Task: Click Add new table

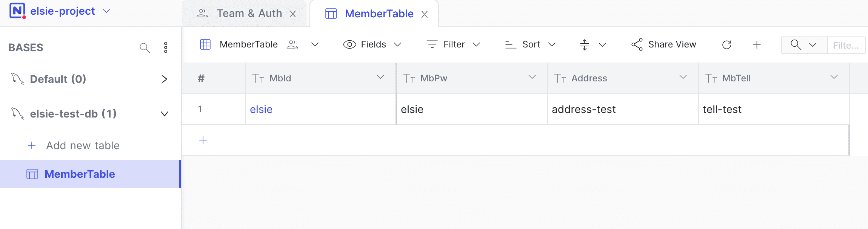Action: (83, 145)
